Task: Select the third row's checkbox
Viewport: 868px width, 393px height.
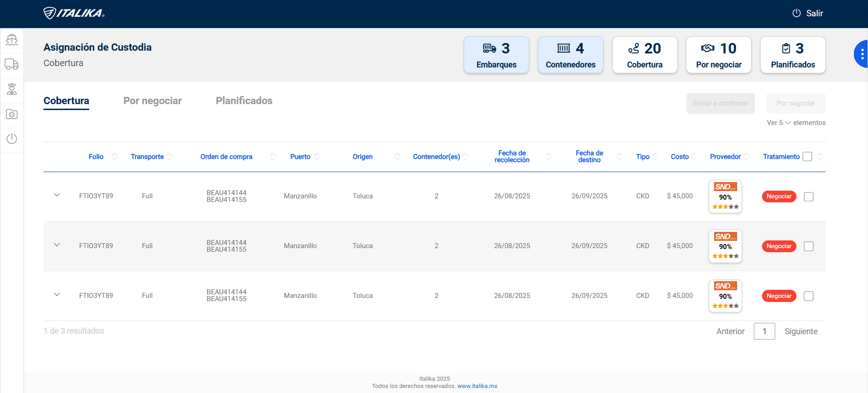Action: pos(808,296)
